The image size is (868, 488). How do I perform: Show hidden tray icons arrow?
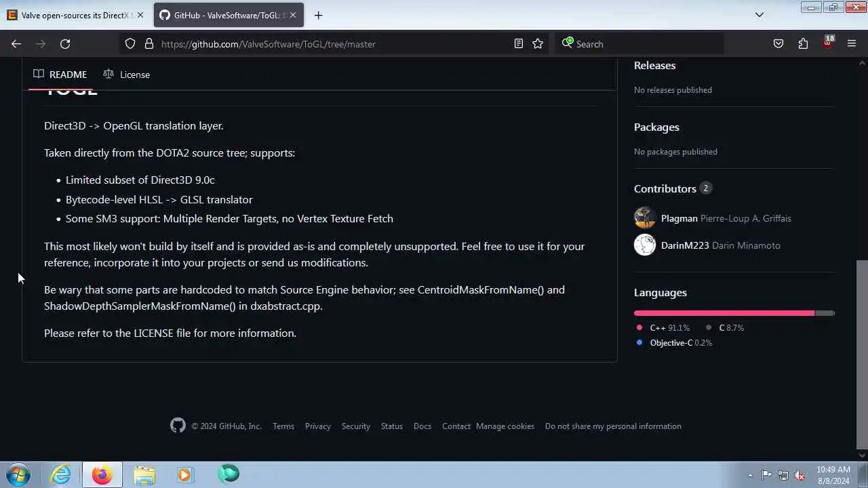click(750, 475)
